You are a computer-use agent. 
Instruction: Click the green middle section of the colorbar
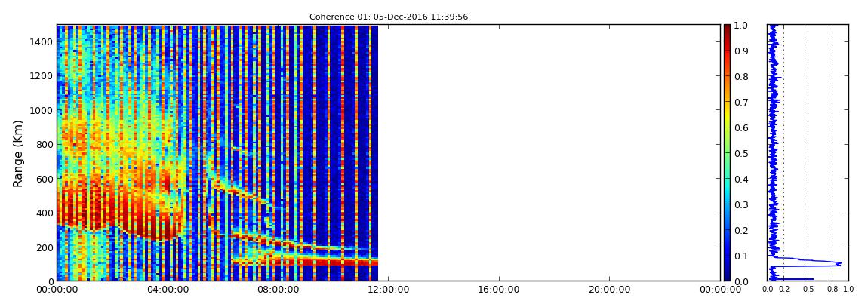(x=727, y=153)
